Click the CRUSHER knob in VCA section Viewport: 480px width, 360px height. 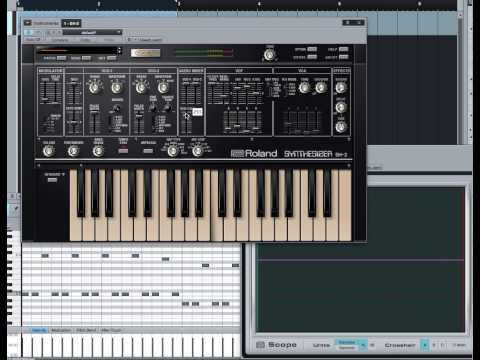321,88
